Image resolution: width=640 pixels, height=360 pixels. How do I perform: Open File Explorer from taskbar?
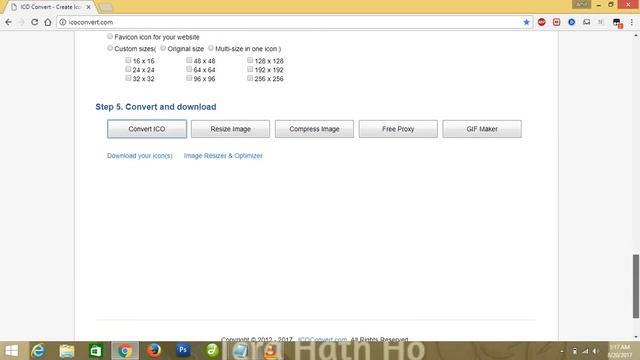click(x=67, y=351)
